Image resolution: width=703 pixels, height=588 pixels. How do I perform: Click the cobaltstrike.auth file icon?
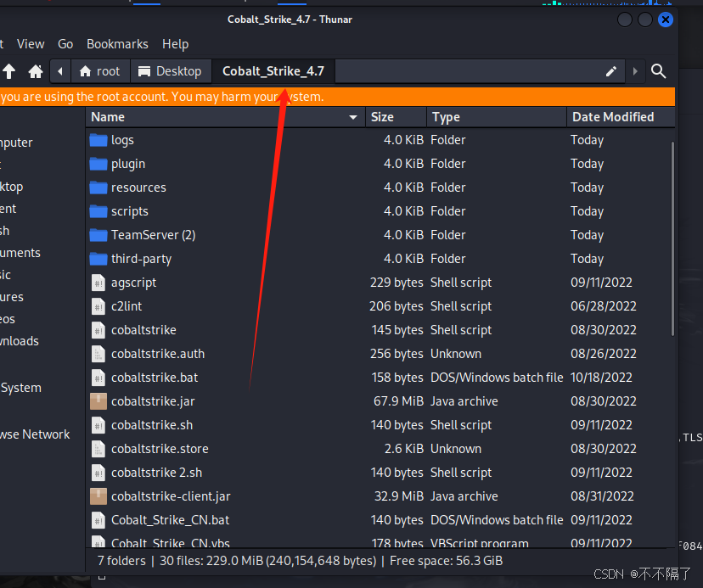98,354
